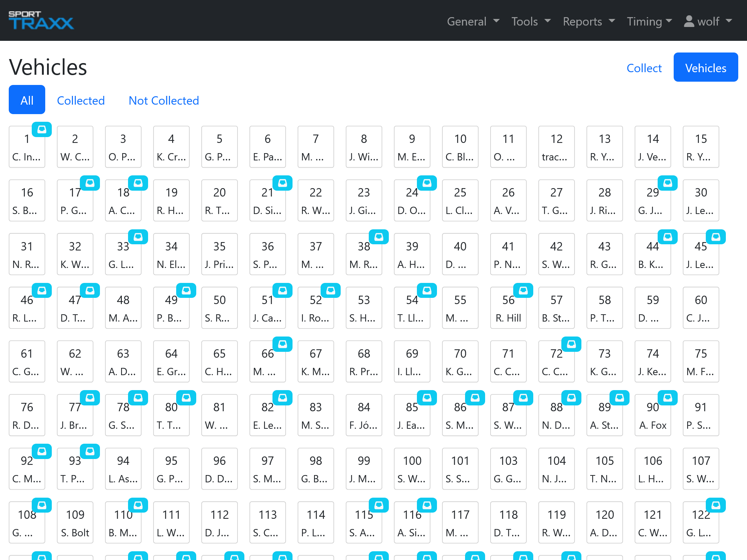
Task: Click the collected badge icon on vehicle 17
Action: pos(90,183)
